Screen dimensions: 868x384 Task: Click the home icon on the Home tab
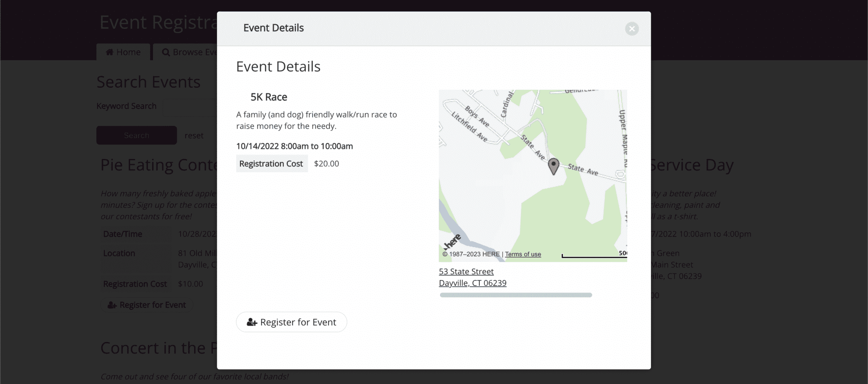[110, 52]
